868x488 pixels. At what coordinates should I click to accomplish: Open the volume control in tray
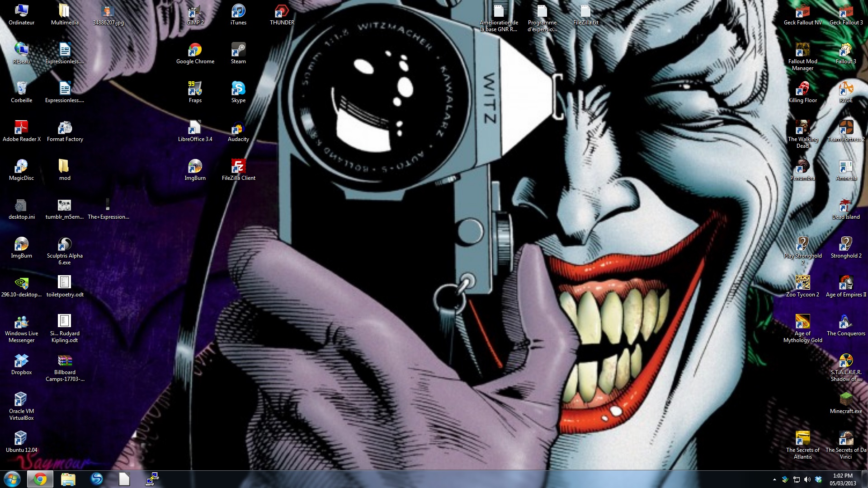(x=807, y=479)
